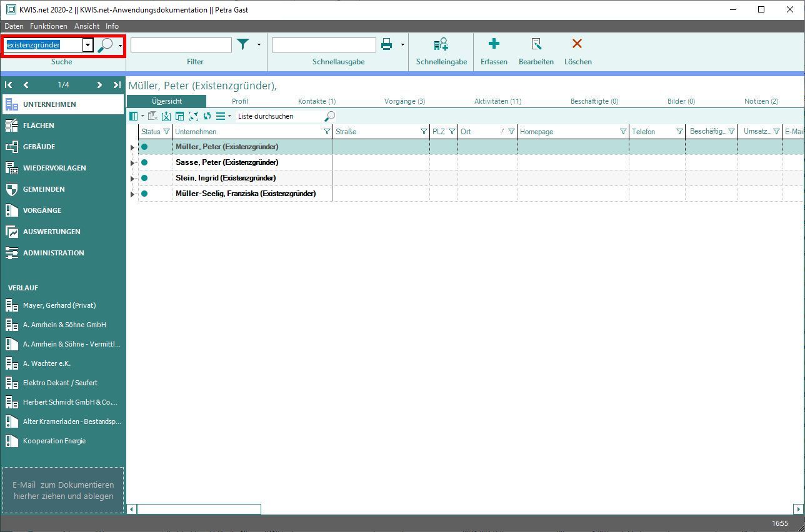Open the Ansicht menu
The image size is (805, 532).
coord(87,26)
